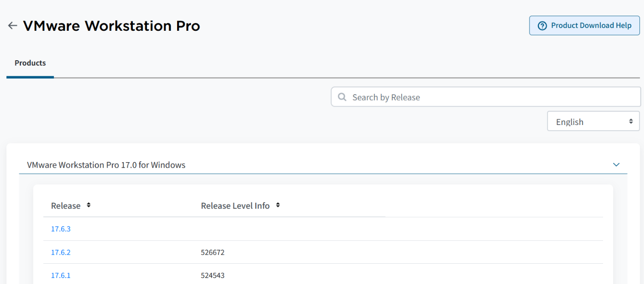Click the Release column header text

[x=66, y=206]
